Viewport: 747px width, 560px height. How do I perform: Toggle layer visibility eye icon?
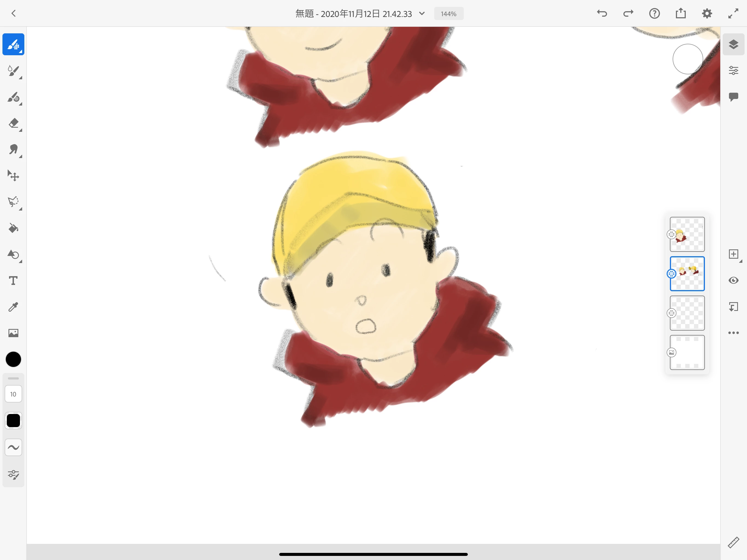[x=733, y=280]
